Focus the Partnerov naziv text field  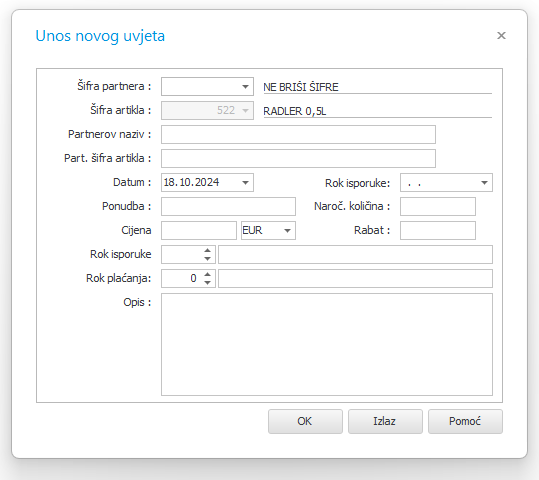click(x=298, y=134)
